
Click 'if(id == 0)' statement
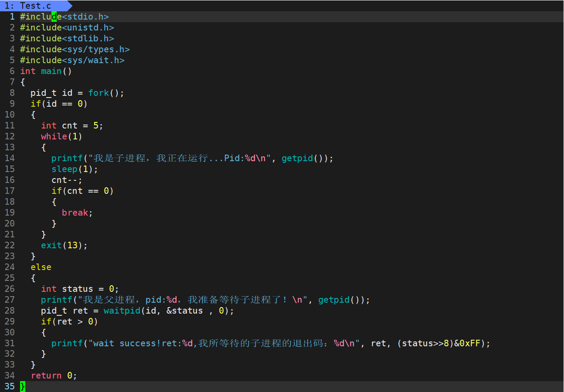tap(59, 104)
